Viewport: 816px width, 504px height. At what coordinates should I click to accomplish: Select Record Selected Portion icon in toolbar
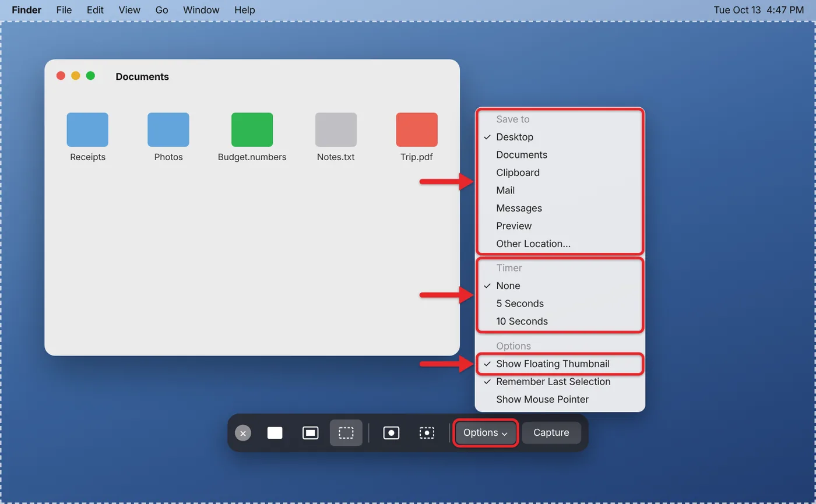[427, 433]
